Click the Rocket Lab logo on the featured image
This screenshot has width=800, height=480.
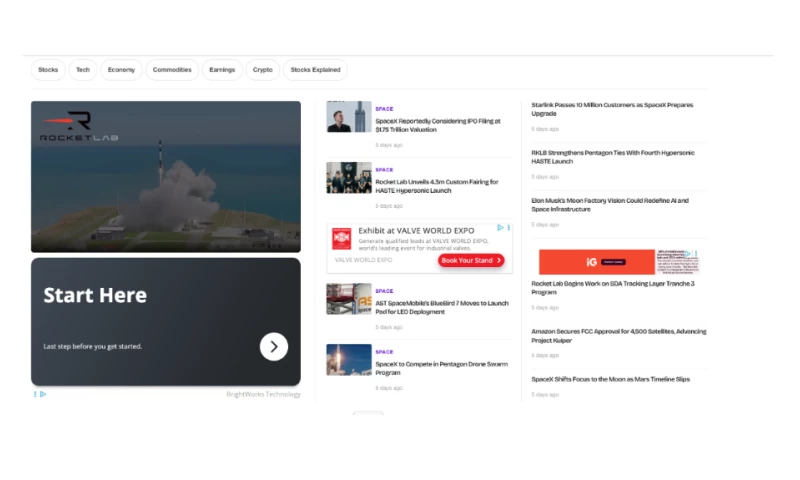[79, 126]
